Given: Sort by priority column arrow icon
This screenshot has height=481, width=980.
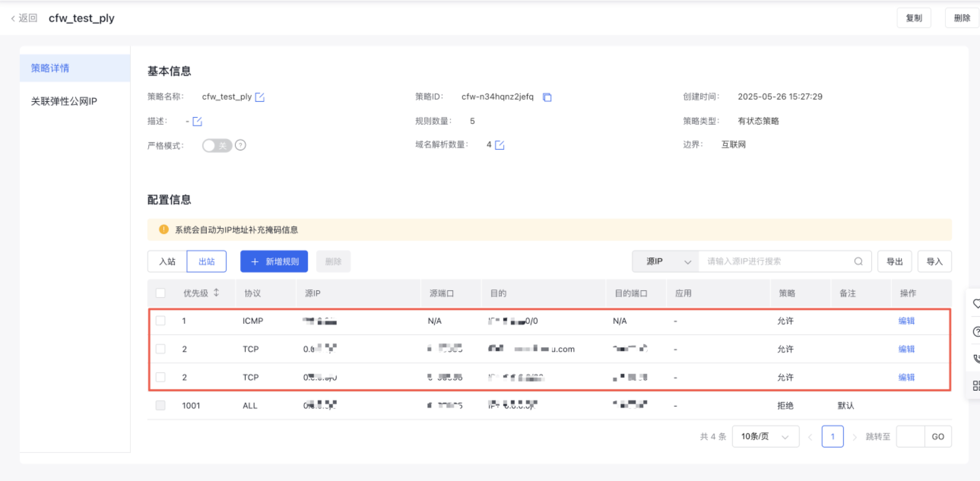Looking at the screenshot, I should pos(216,293).
